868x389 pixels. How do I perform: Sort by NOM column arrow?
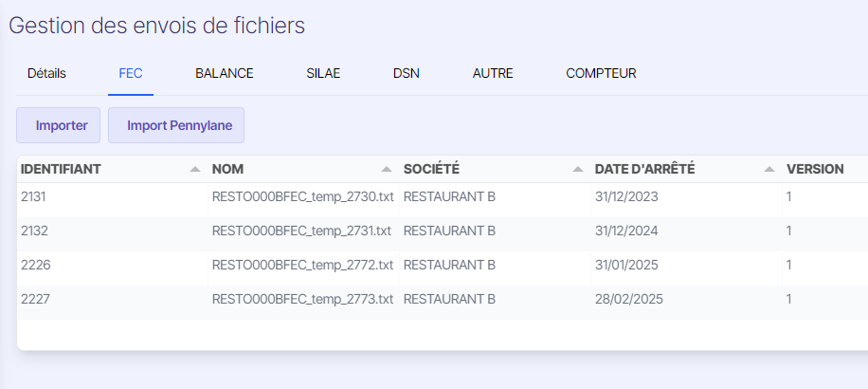387,170
